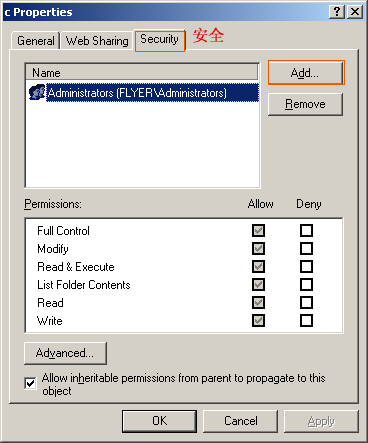Click the Add... button

pos(306,73)
